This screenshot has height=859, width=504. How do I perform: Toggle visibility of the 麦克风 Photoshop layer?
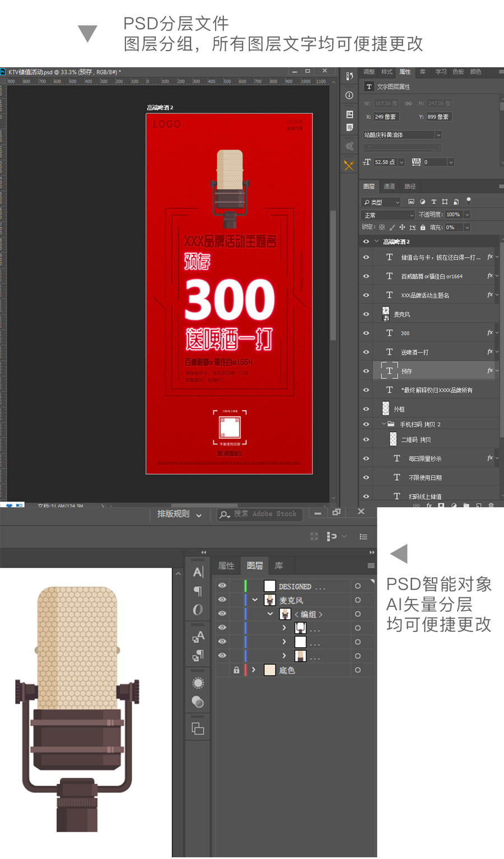pos(366,314)
